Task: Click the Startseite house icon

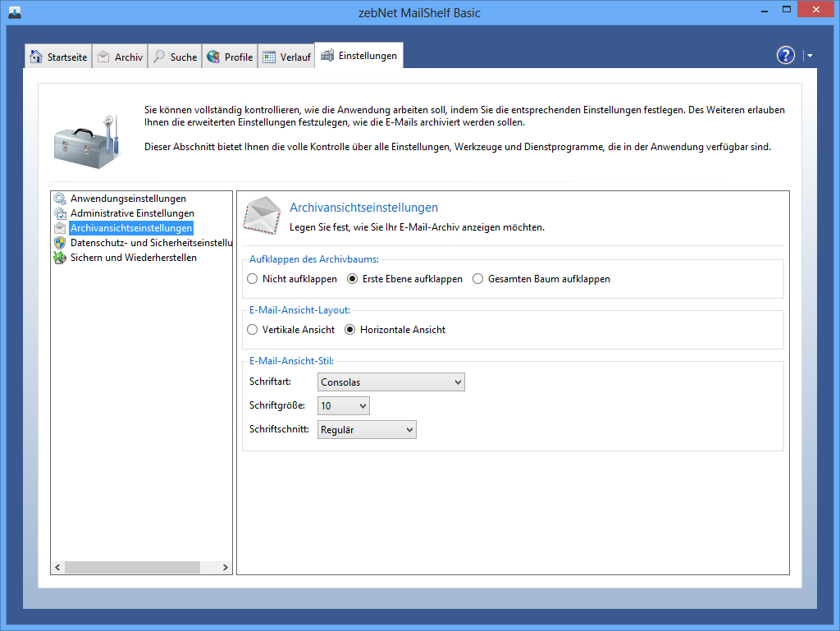Action: point(36,57)
